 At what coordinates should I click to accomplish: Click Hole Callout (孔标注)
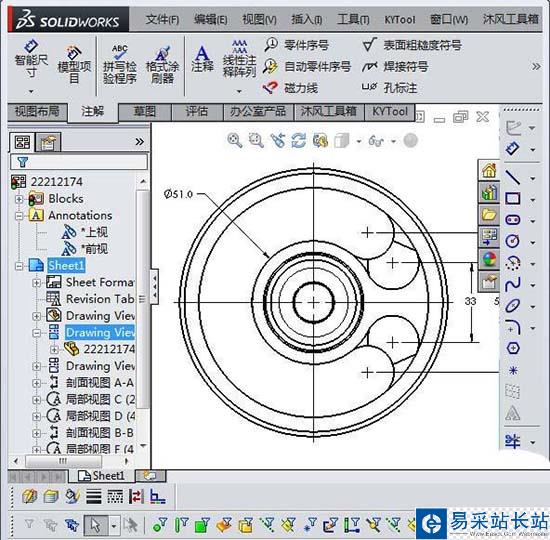point(389,87)
